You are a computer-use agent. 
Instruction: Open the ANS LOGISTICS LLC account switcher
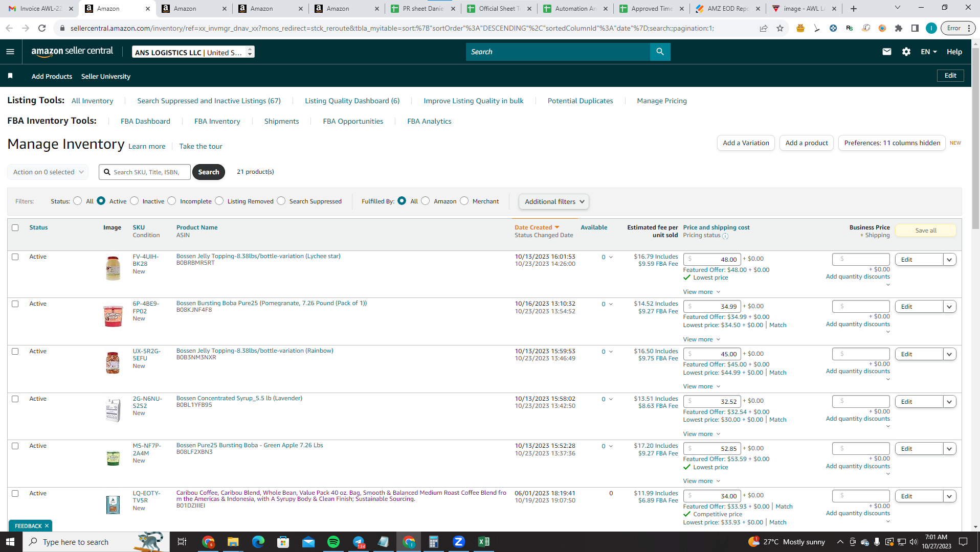[193, 52]
